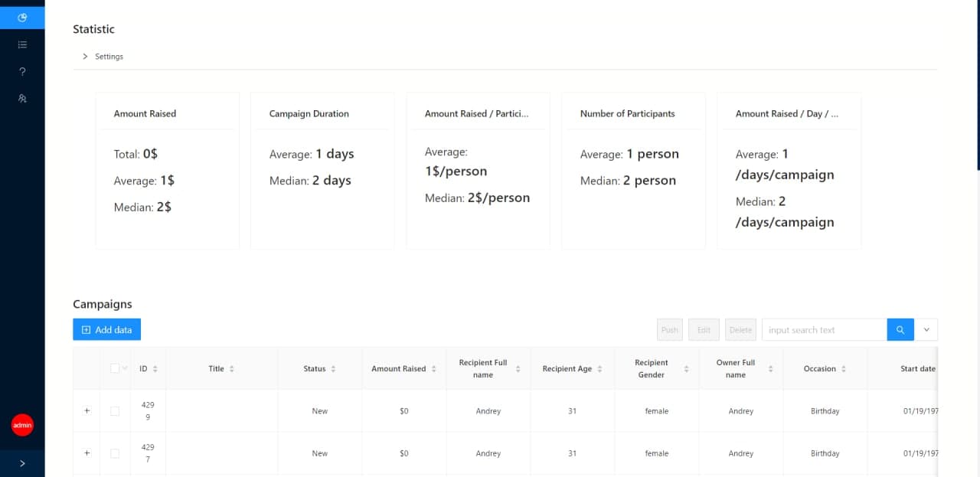Click the $0 amount in row 4297
Viewport: 980px width, 477px height.
[404, 453]
